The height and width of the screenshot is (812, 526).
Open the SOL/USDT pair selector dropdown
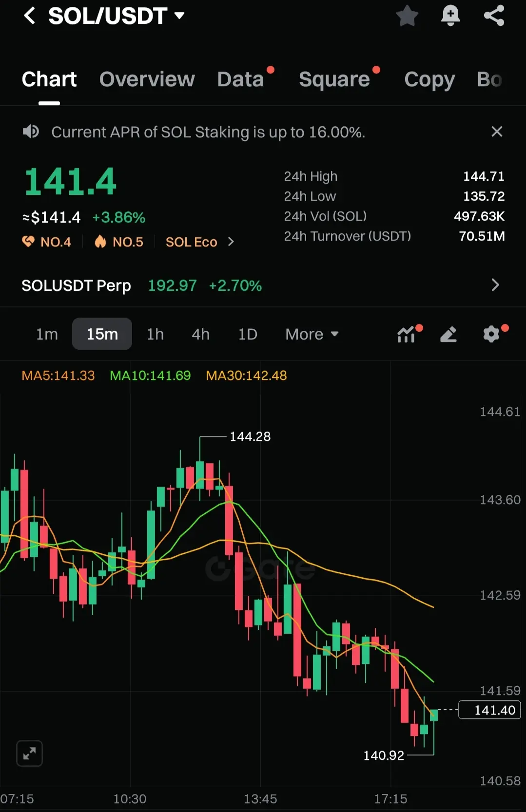[x=116, y=16]
